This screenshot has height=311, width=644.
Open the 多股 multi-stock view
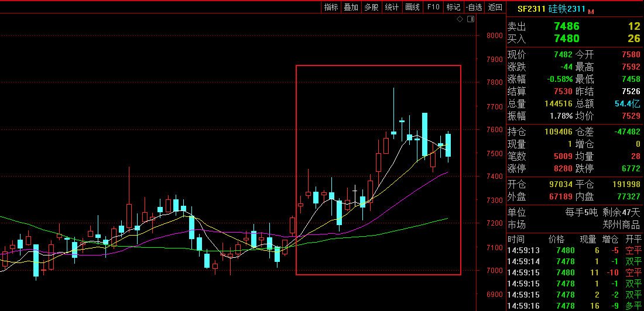pyautogui.click(x=371, y=7)
